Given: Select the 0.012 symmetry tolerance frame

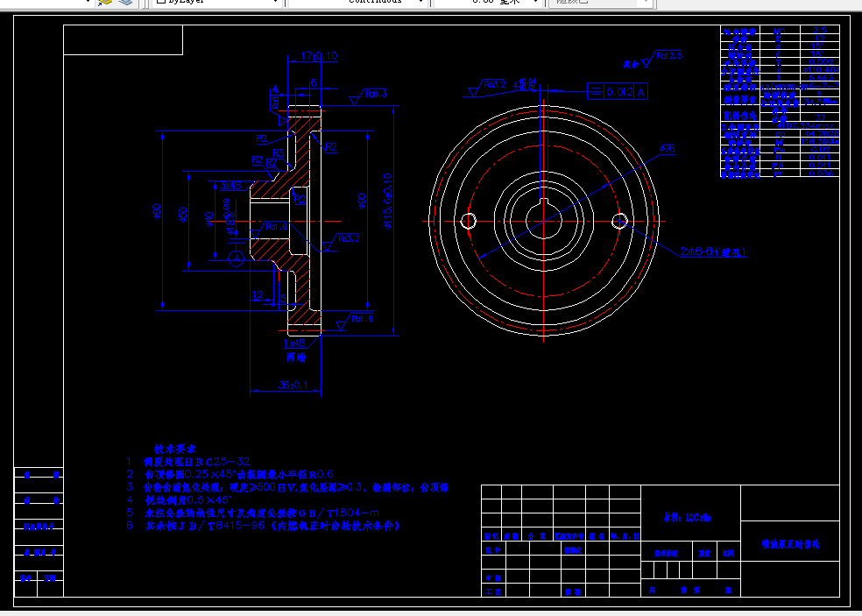Looking at the screenshot, I should tap(618, 92).
